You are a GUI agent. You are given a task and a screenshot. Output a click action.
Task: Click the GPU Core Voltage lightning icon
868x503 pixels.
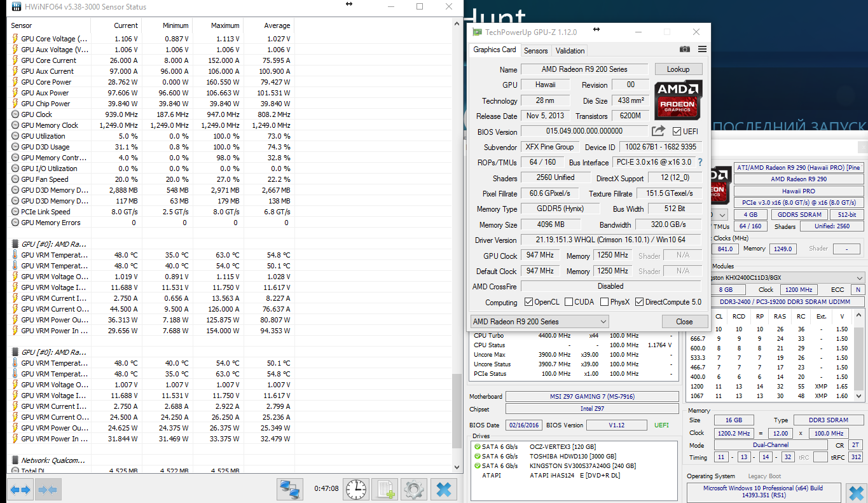point(15,39)
